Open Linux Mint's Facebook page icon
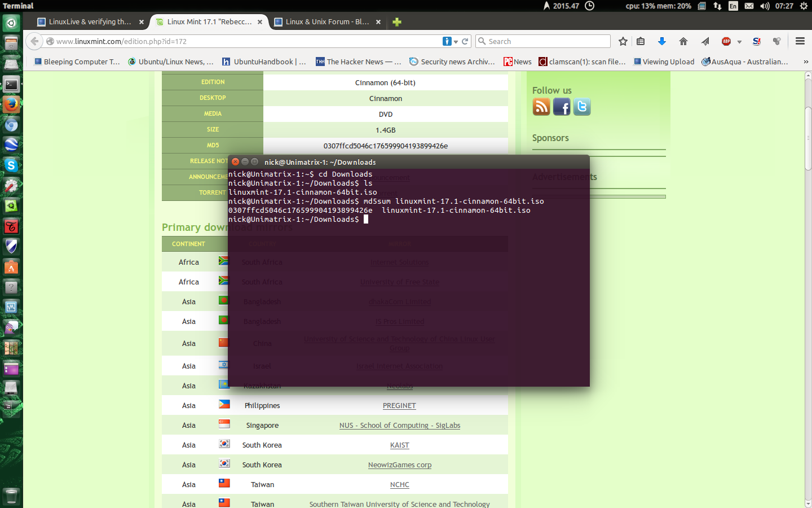The image size is (812, 508). pos(562,107)
